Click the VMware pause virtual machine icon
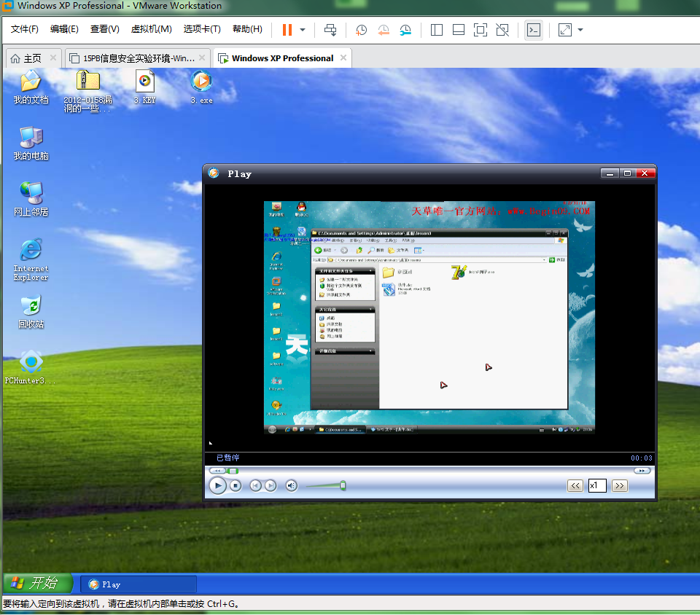Screen dimensions: 700x615 tap(287, 30)
